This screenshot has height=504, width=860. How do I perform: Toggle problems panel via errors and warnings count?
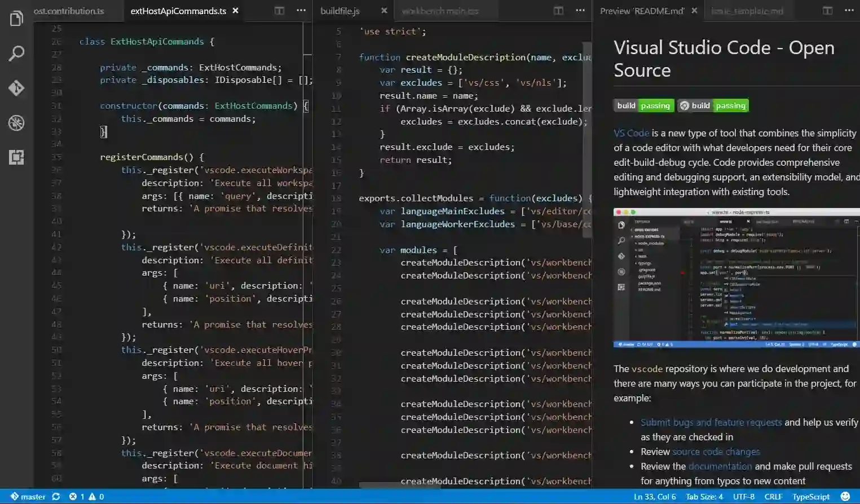click(x=86, y=497)
